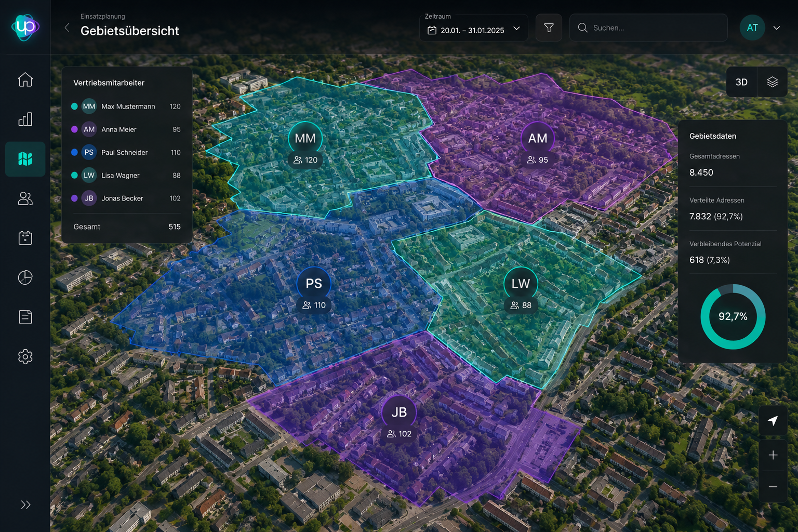
Task: Open the calendar planning sidebar section
Action: point(25,238)
